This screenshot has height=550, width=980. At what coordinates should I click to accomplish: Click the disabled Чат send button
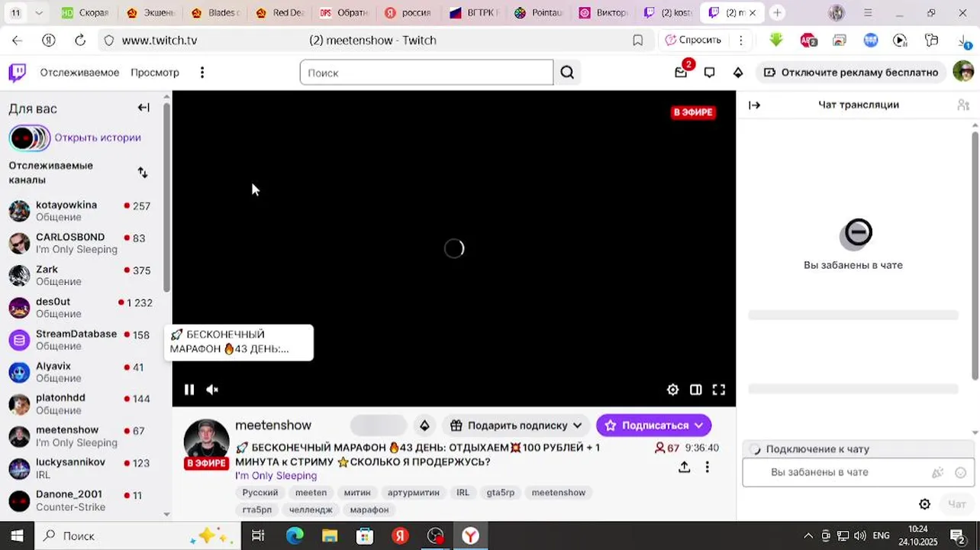[957, 504]
